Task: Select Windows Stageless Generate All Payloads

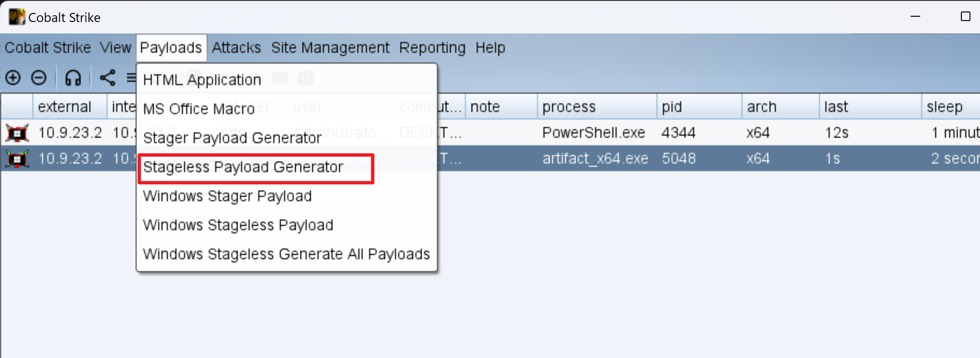Action: [287, 254]
